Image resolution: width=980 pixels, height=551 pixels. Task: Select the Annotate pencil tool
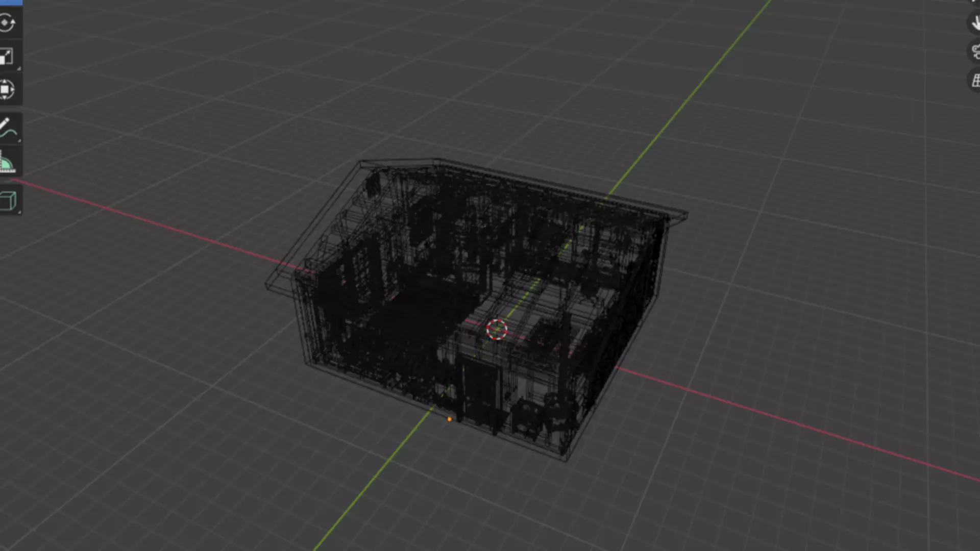(x=7, y=128)
